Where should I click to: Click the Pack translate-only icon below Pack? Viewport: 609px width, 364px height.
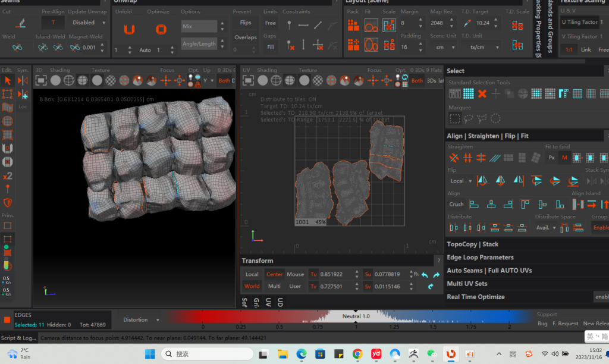[x=353, y=45]
